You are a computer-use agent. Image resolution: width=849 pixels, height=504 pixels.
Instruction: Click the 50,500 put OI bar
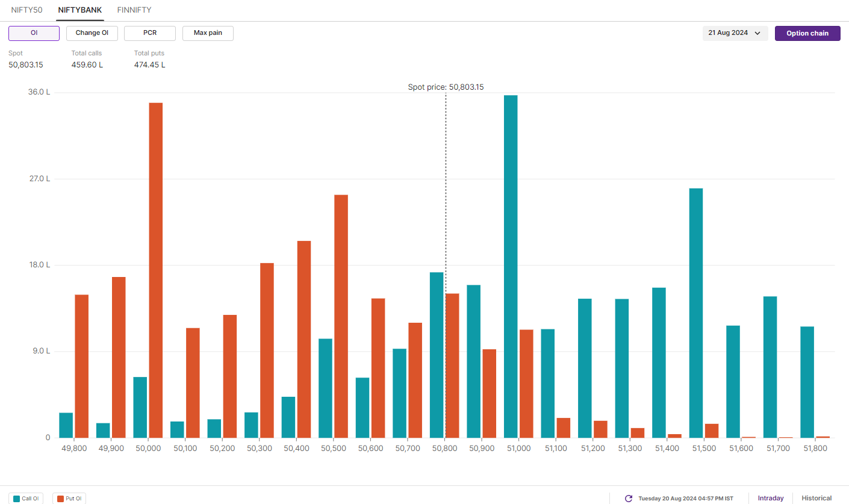coord(341,316)
